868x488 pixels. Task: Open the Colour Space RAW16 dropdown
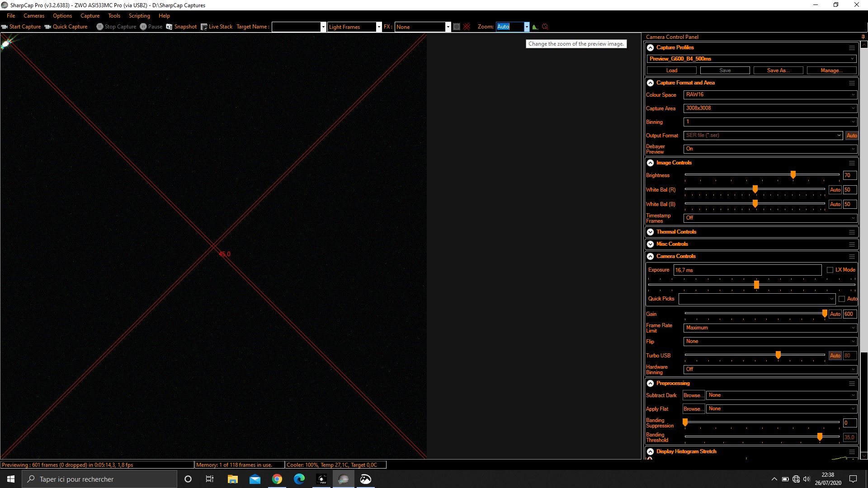[x=770, y=95]
